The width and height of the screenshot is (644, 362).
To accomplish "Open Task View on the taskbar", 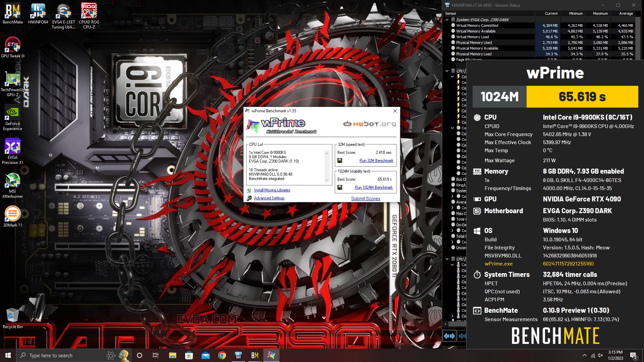I will click(x=155, y=355).
